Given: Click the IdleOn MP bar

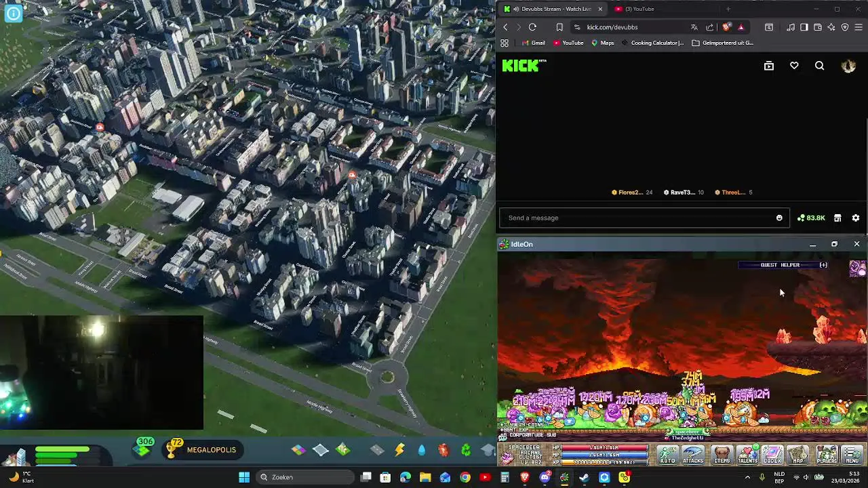Looking at the screenshot, I should (604, 455).
